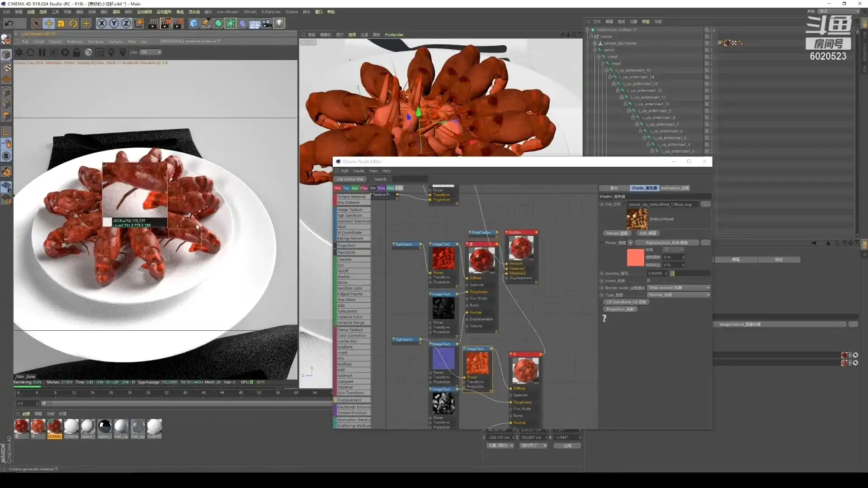Switch to the Animation tab in node editor
This screenshot has width=868, height=488.
tap(675, 188)
